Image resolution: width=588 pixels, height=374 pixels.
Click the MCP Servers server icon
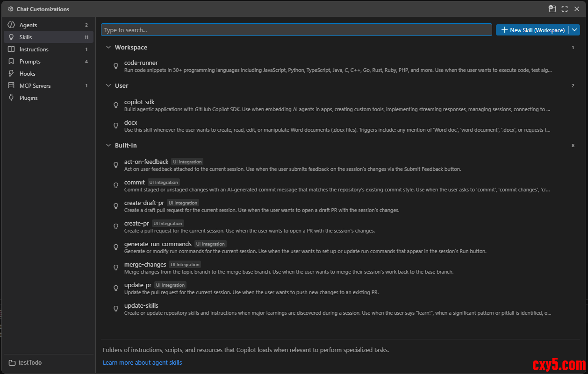(11, 85)
